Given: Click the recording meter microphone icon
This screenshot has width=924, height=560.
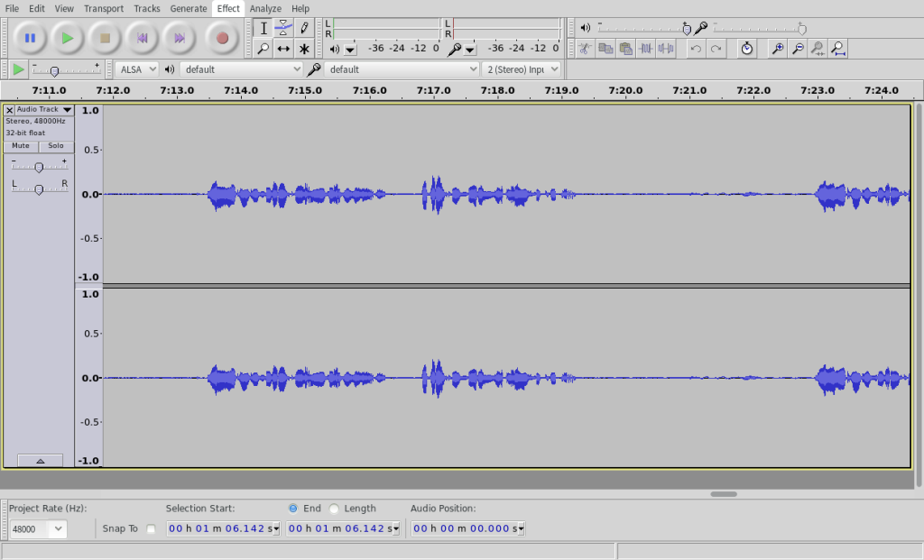Looking at the screenshot, I should pyautogui.click(x=453, y=50).
